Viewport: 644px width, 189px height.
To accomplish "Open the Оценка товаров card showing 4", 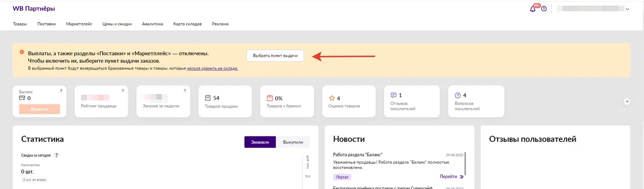I will tap(349, 101).
